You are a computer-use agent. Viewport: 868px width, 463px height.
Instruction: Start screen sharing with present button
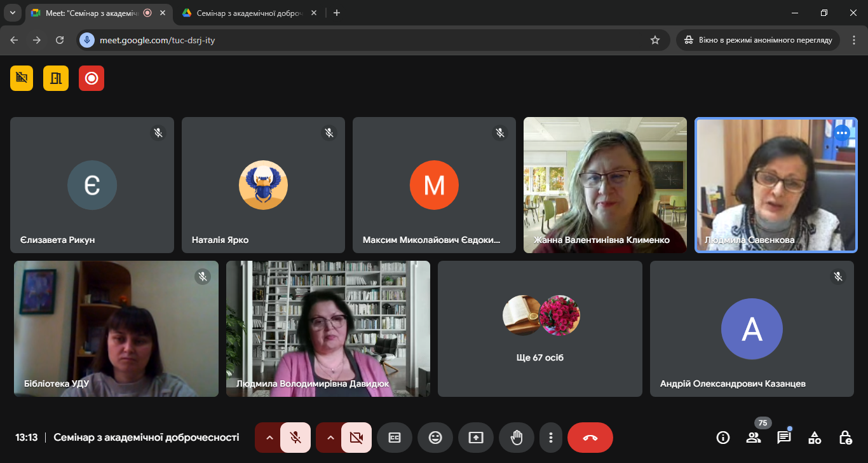click(x=476, y=438)
